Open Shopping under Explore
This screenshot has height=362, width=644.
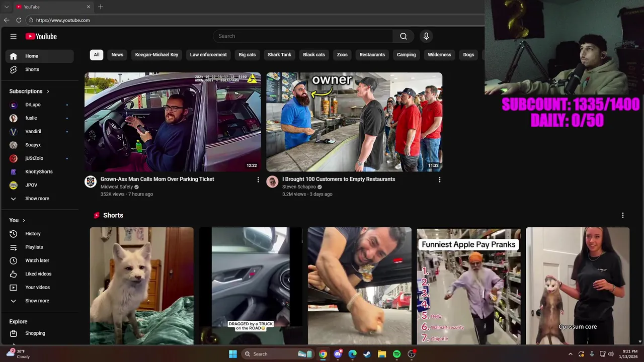40,333
